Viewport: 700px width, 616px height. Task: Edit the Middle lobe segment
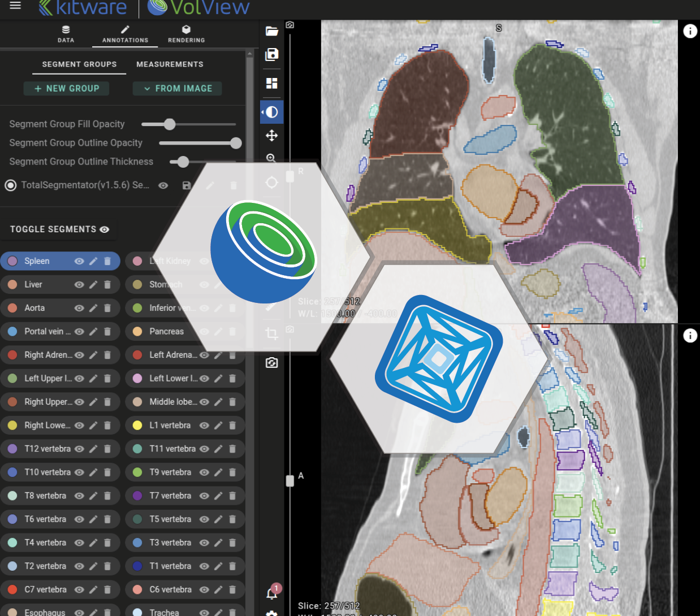click(x=218, y=402)
